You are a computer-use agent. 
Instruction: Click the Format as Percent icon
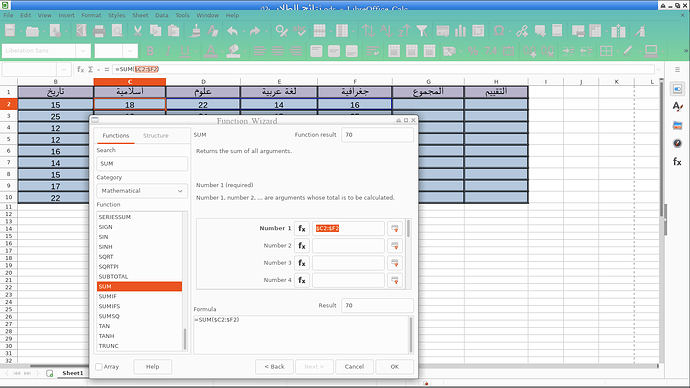(x=473, y=51)
